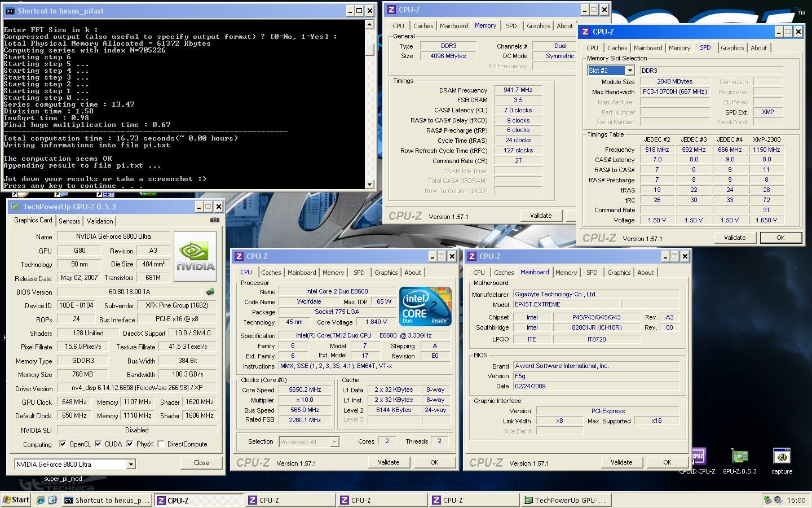Click OK in the CPU tab window
This screenshot has height=508, width=812.
pyautogui.click(x=434, y=462)
